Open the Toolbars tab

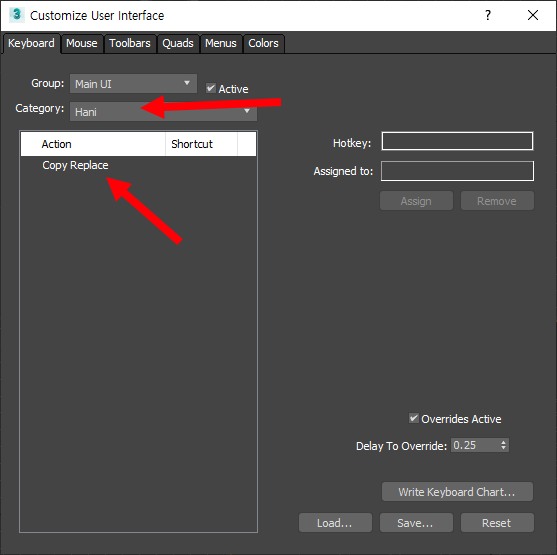pos(130,43)
